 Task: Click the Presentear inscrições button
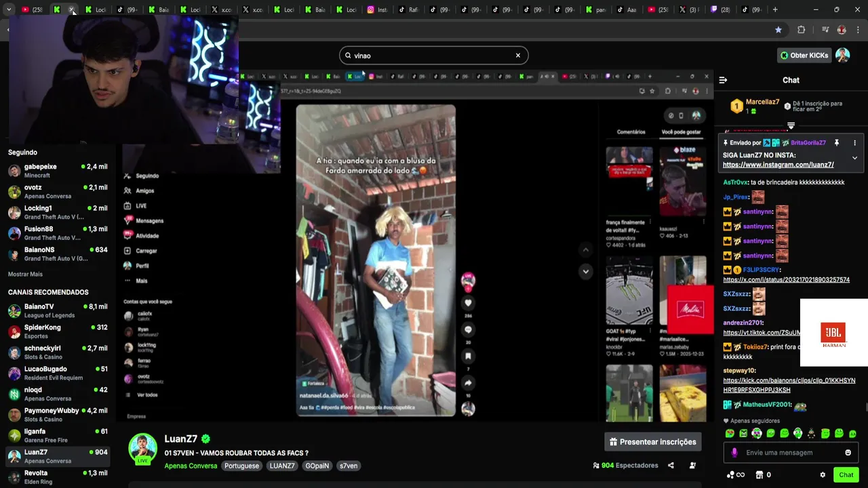tap(652, 442)
